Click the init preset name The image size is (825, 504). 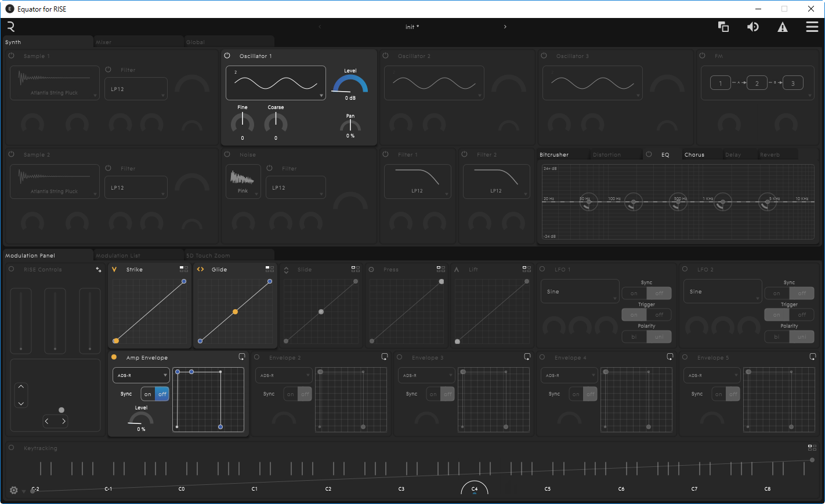[x=412, y=27]
